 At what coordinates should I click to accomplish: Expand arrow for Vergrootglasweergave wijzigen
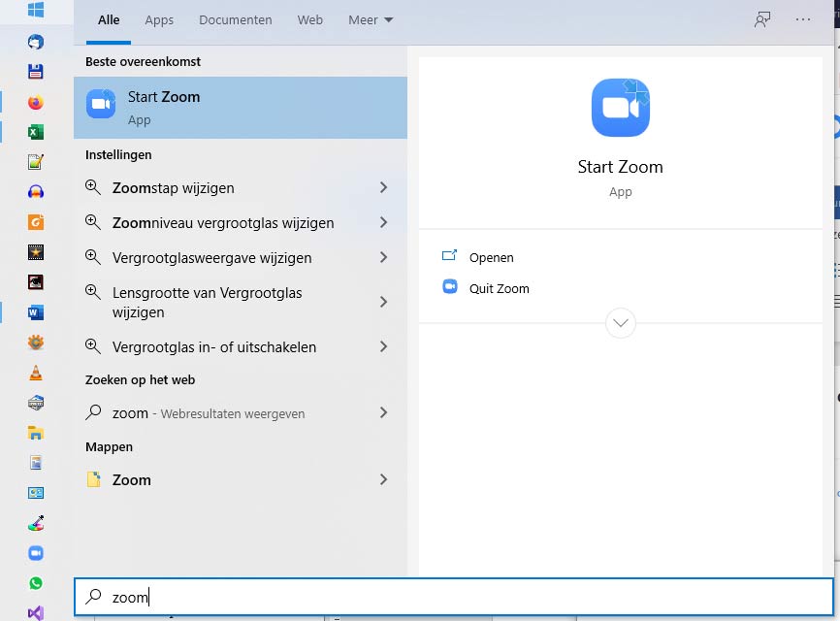[x=383, y=257]
